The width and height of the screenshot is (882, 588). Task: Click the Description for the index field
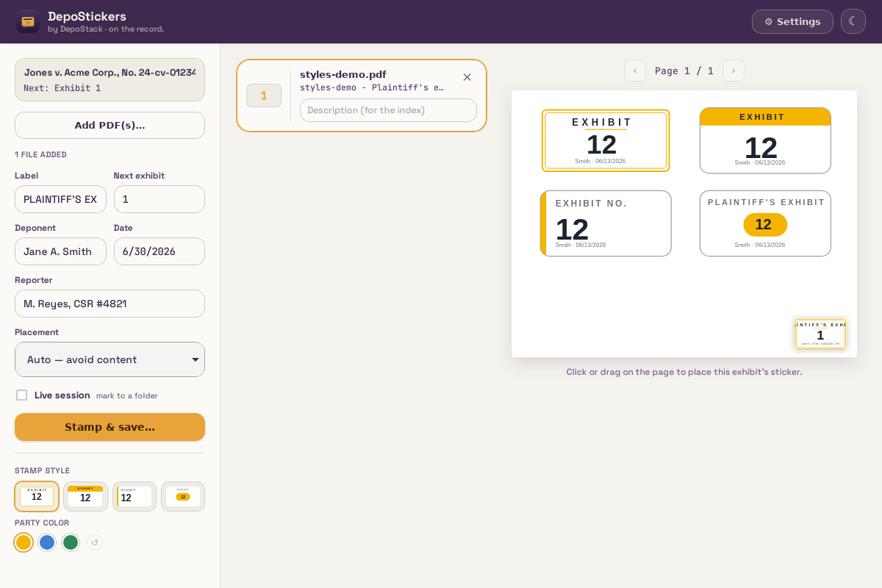pos(388,110)
